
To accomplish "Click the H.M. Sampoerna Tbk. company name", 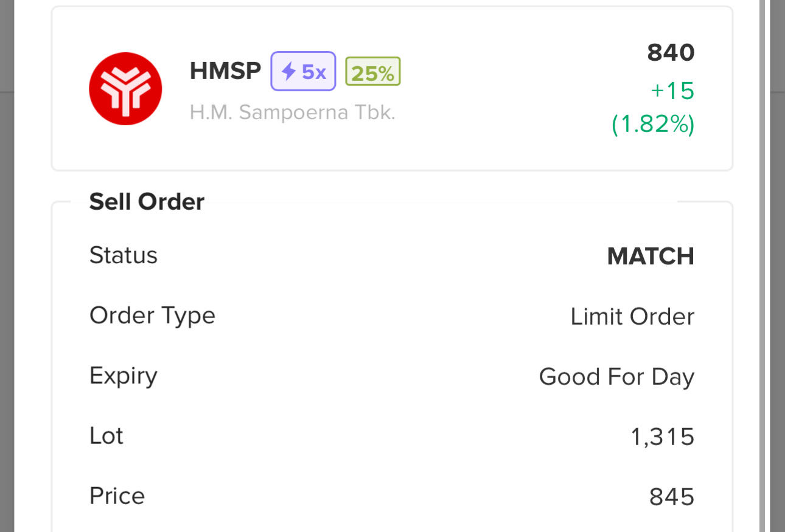I will 292,112.
